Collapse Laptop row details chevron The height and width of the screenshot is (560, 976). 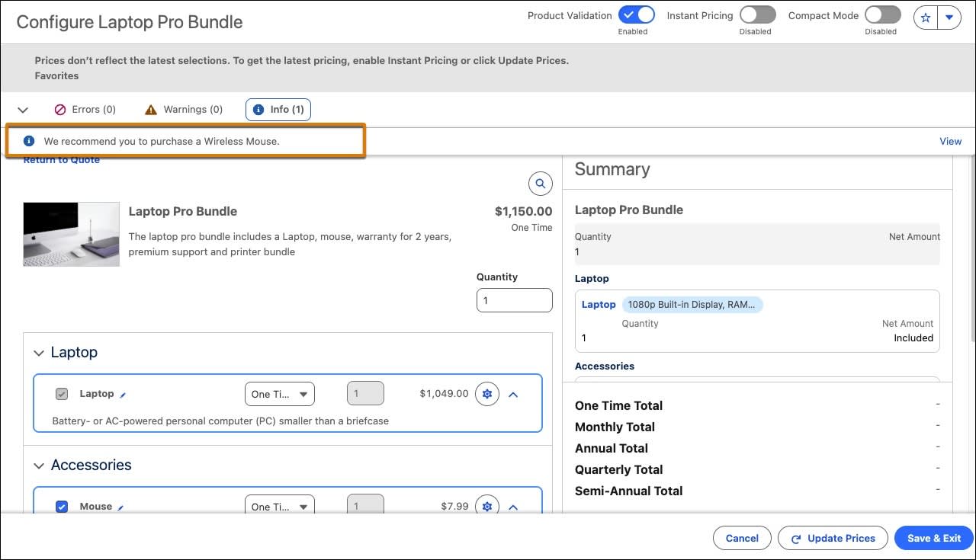[513, 395]
